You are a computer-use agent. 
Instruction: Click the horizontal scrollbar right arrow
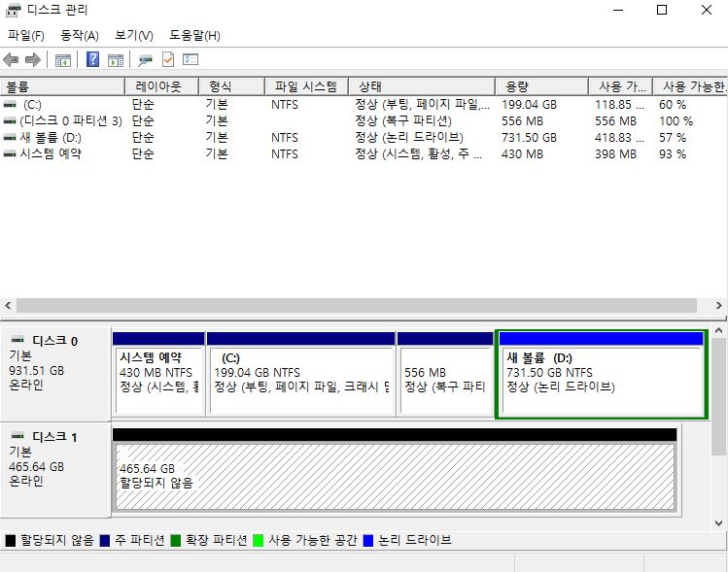pyautogui.click(x=718, y=305)
